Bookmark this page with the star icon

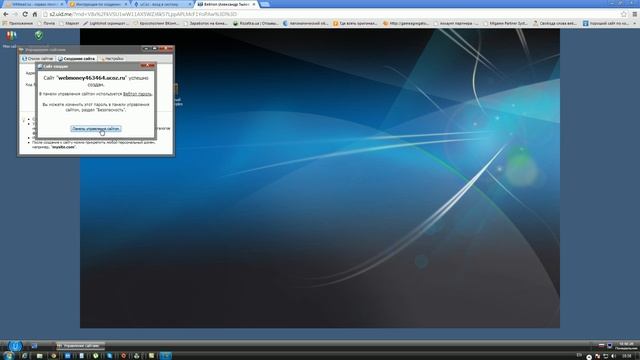624,14
